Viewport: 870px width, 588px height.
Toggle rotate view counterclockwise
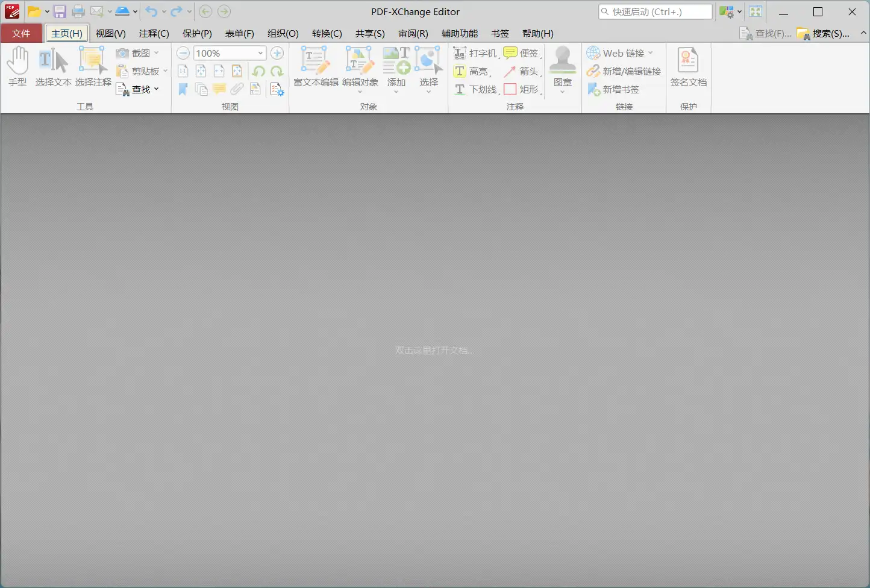pos(259,70)
